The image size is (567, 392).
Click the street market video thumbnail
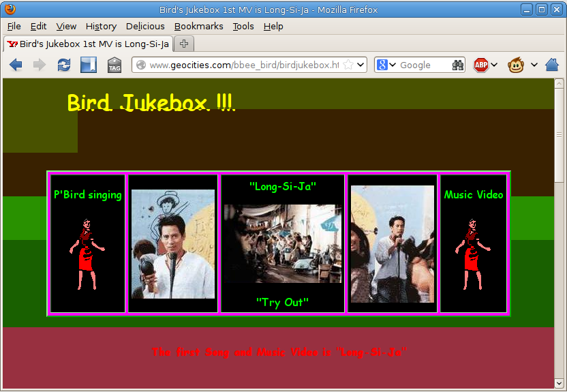tap(282, 244)
